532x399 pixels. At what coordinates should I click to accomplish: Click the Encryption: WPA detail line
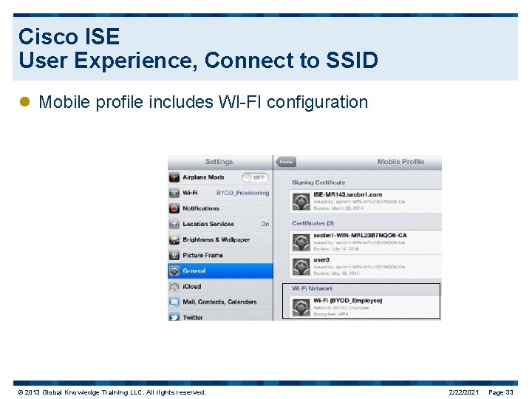[331, 314]
